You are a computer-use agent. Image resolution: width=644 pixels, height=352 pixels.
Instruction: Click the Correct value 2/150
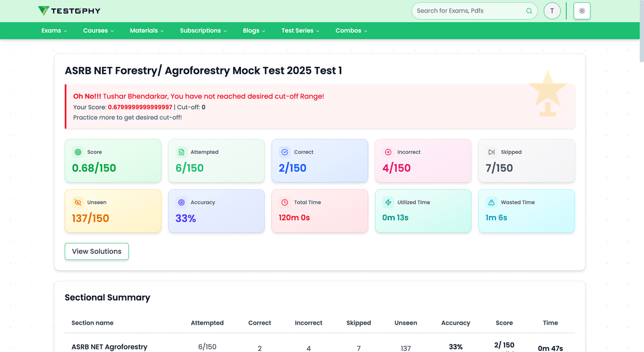pyautogui.click(x=292, y=168)
